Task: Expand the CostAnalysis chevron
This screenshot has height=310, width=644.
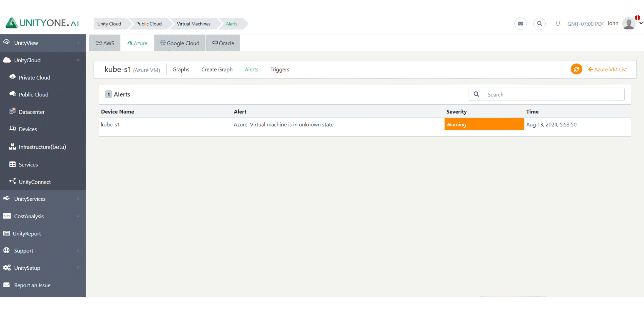Action: click(78, 216)
